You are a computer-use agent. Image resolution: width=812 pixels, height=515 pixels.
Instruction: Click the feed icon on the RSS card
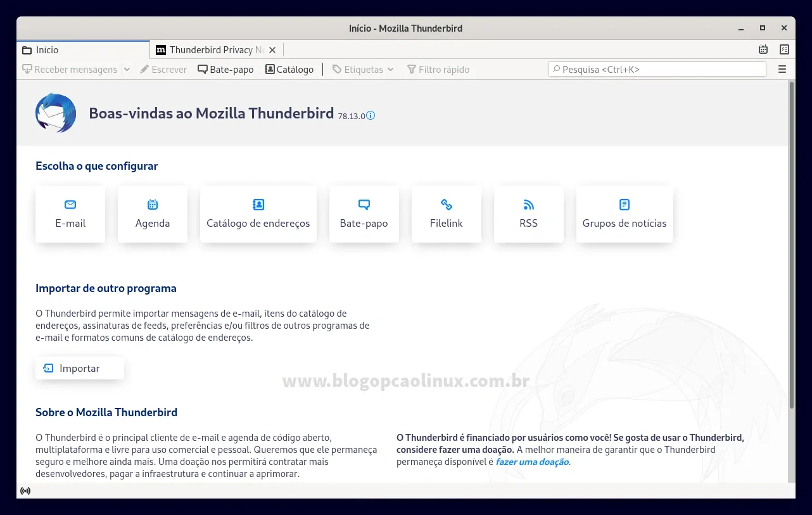pos(529,205)
